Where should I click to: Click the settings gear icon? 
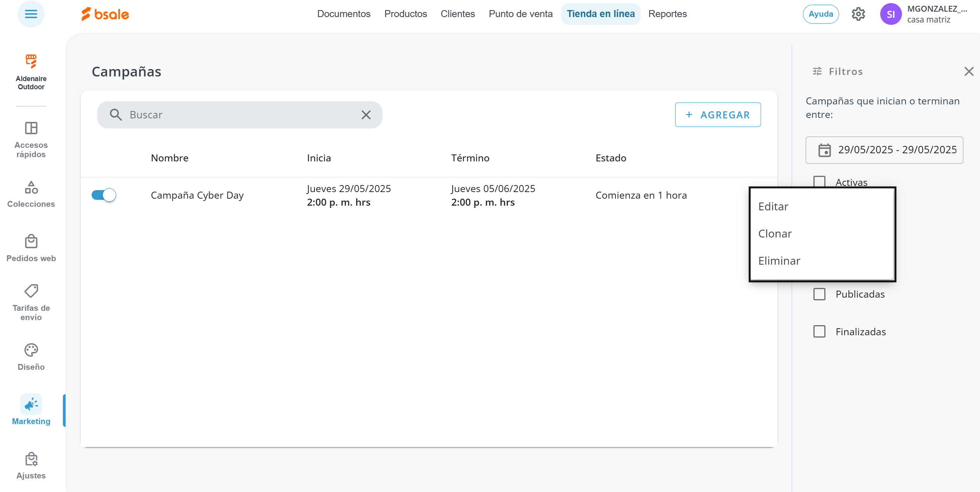pyautogui.click(x=858, y=14)
